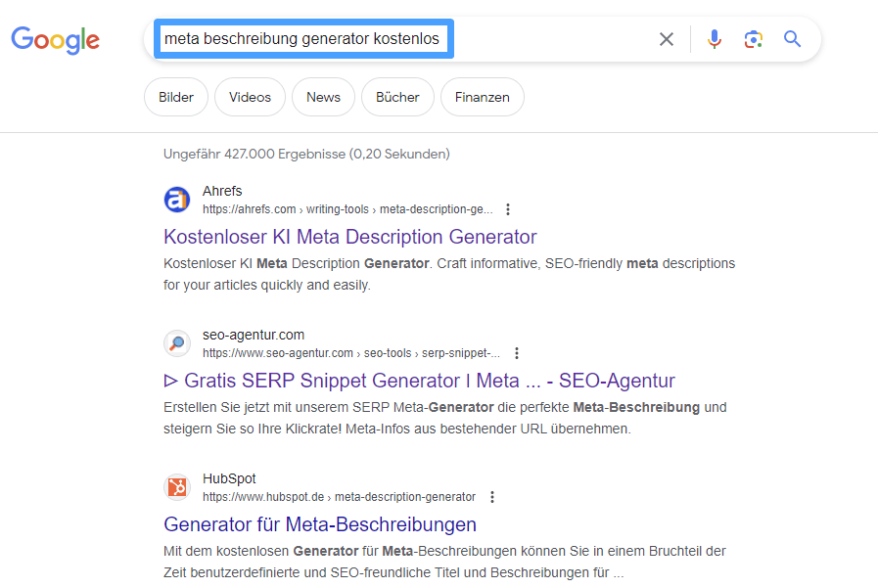Switch to Videos results
Image resolution: width=878 pixels, height=588 pixels.
coord(250,97)
